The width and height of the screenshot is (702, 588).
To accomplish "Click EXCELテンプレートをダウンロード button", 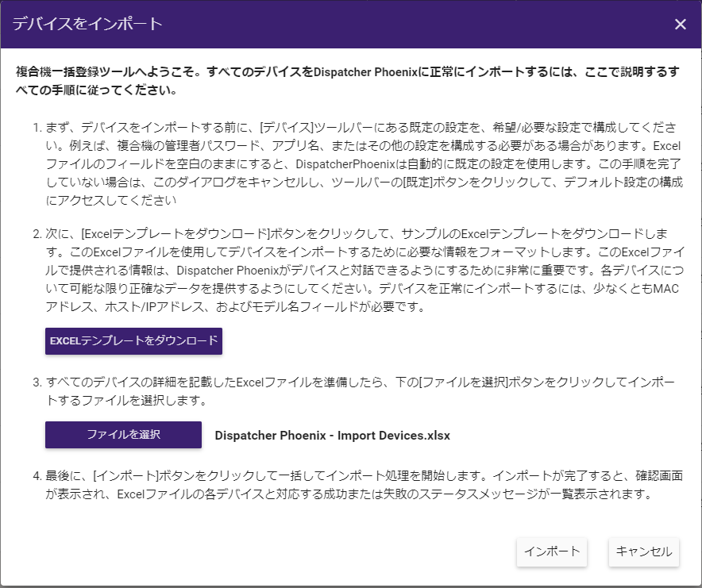I will click(133, 341).
